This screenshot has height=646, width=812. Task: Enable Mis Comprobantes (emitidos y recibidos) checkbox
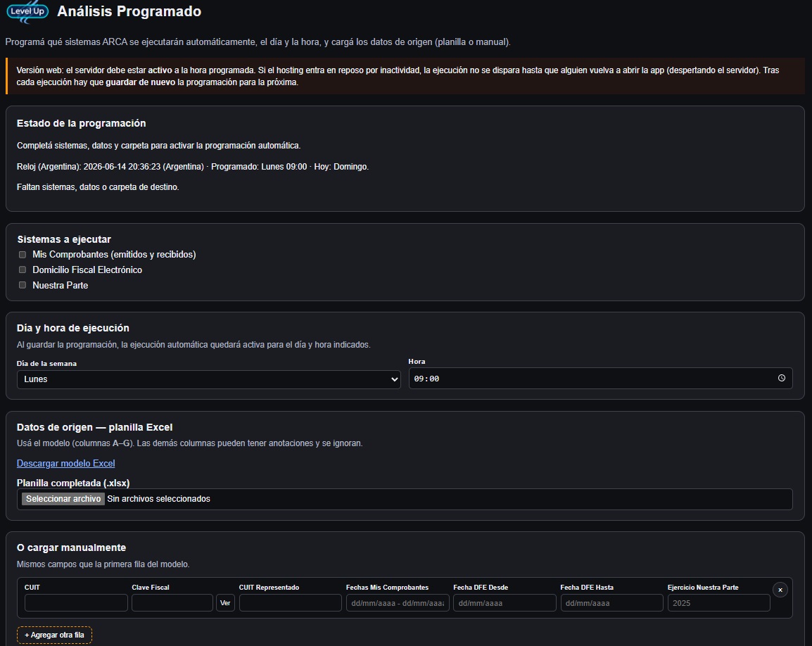click(x=23, y=254)
